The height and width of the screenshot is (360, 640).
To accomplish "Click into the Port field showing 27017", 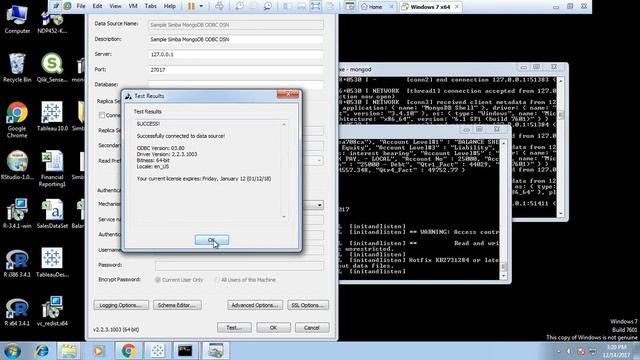I will click(236, 70).
